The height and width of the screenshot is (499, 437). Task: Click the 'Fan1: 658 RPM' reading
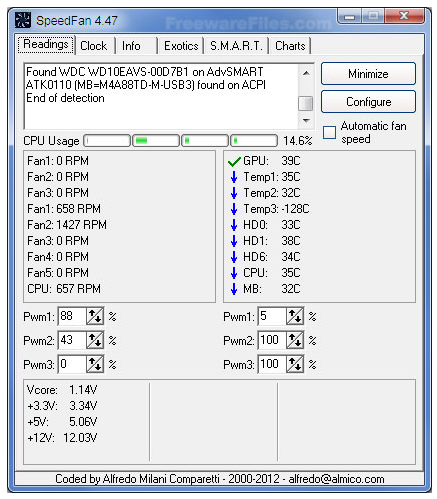[64, 209]
